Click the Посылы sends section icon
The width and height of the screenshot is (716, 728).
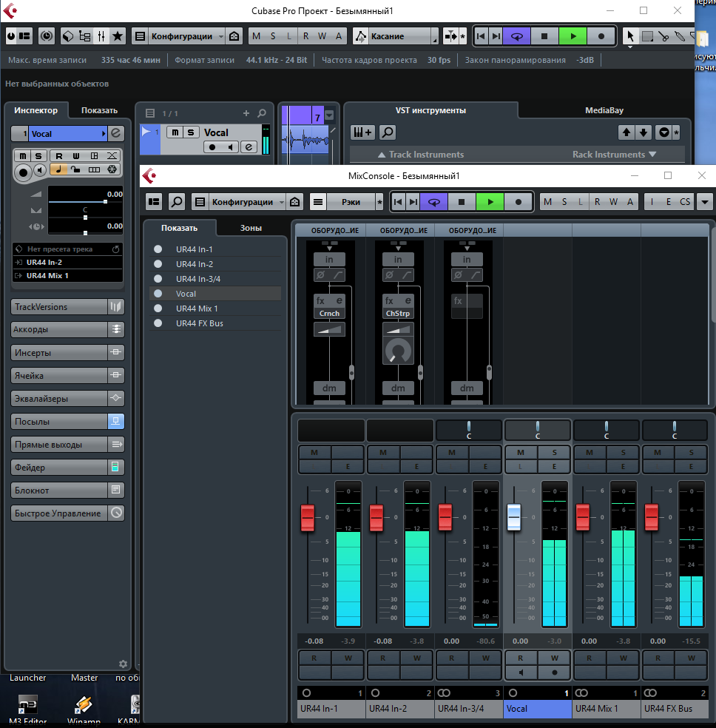pyautogui.click(x=116, y=422)
